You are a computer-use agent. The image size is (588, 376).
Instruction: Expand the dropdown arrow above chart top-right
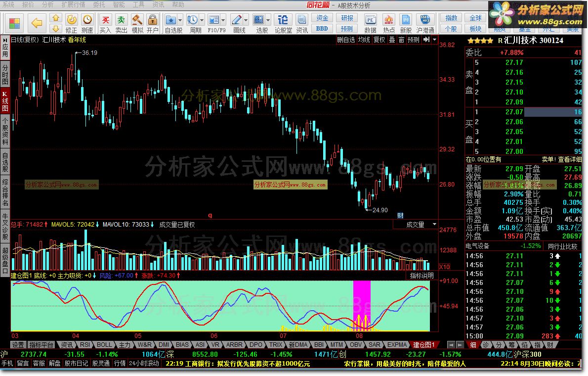pyautogui.click(x=435, y=40)
